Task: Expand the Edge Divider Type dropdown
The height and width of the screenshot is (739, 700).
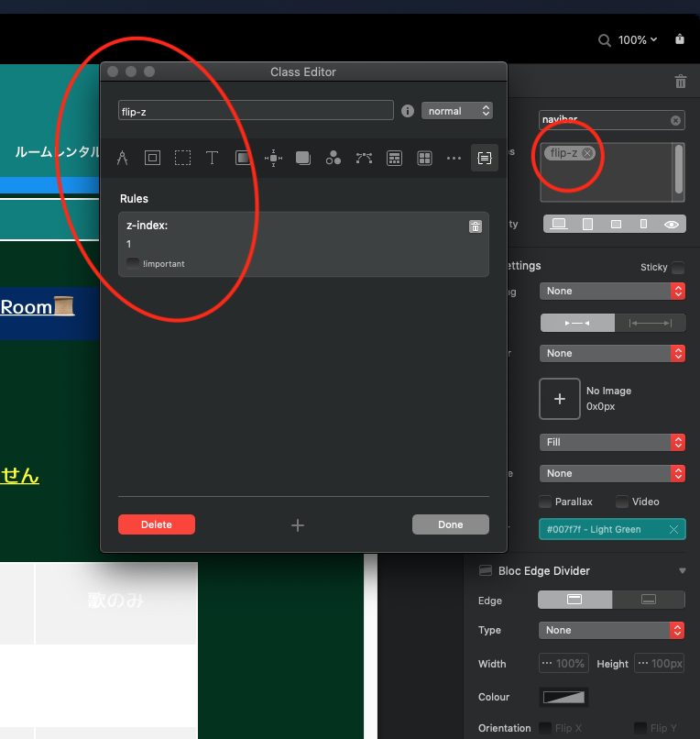Action: coord(611,630)
